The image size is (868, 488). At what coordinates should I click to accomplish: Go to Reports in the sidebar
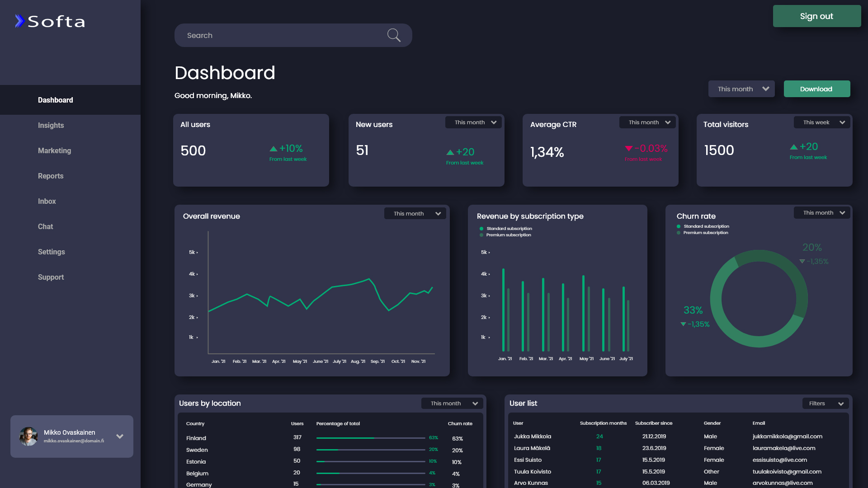[51, 176]
